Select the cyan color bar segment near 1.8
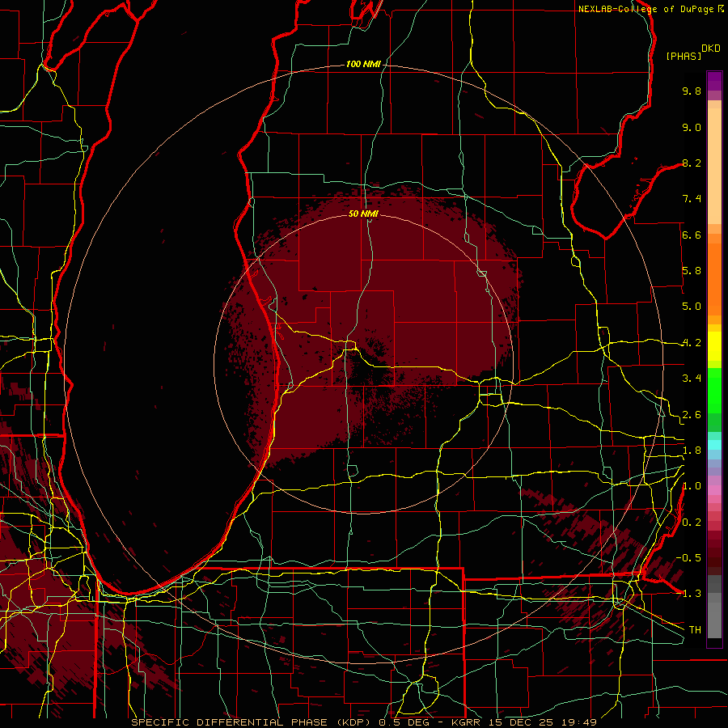Viewport: 728px width, 728px height. tap(714, 445)
